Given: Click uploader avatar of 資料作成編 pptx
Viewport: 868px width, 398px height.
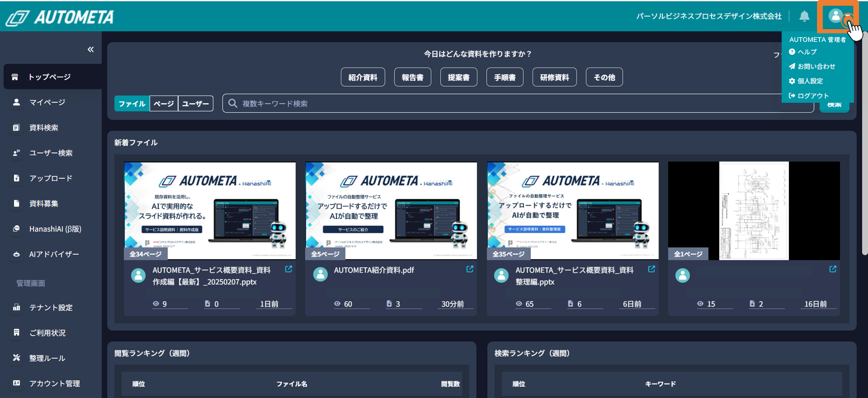Looking at the screenshot, I should tap(138, 275).
